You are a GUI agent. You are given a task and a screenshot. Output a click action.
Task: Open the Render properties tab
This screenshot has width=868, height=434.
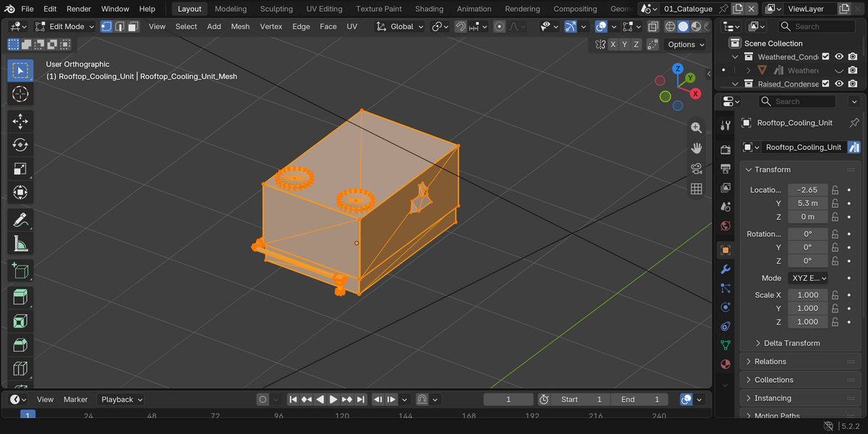tap(726, 150)
